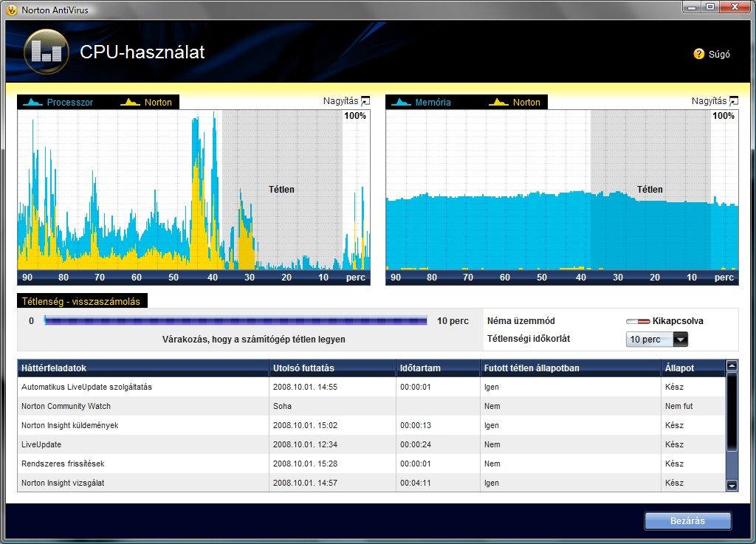
Task: Click the blue Processzor legend icon
Action: coord(32,102)
